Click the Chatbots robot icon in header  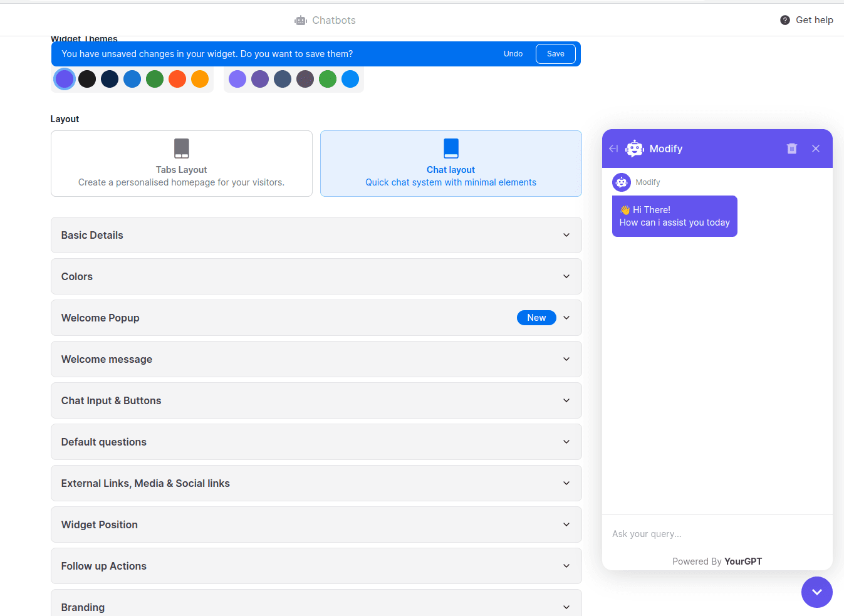coord(301,21)
